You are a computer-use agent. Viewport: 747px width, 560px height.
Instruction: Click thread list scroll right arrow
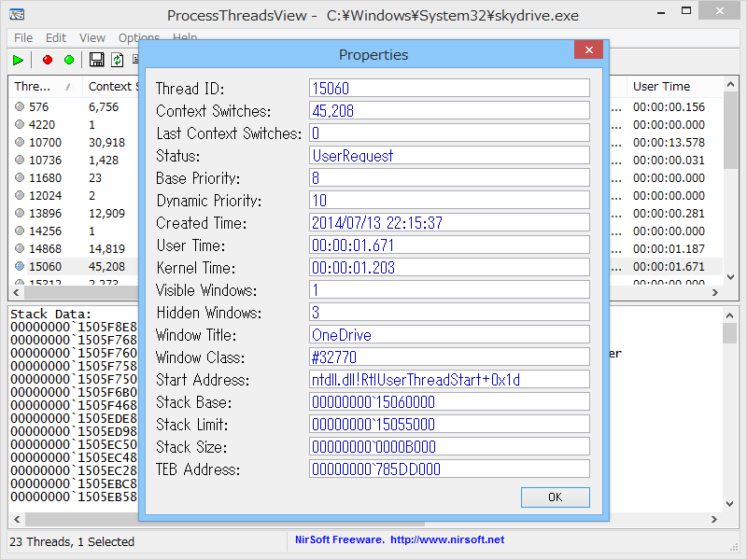click(714, 292)
